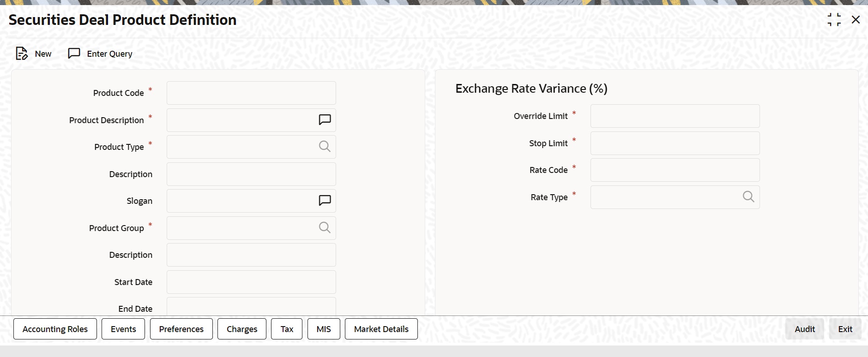The image size is (868, 357).
Task: Focus the Description field below Product Group
Action: pyautogui.click(x=251, y=255)
